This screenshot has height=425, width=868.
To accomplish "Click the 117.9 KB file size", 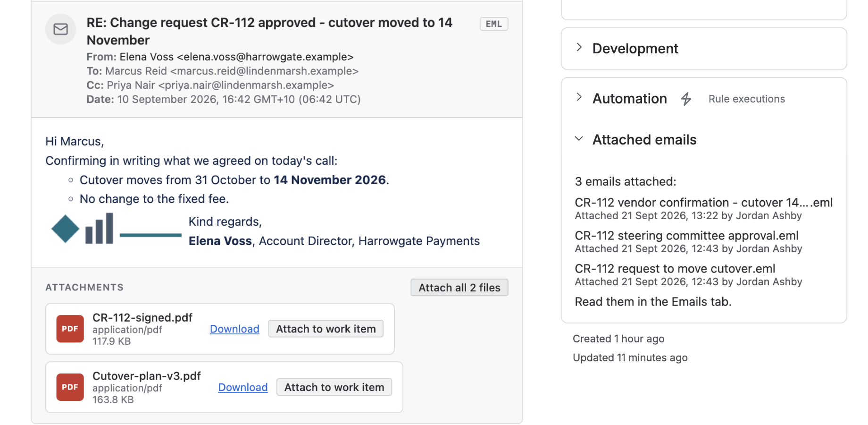I will pyautogui.click(x=112, y=341).
